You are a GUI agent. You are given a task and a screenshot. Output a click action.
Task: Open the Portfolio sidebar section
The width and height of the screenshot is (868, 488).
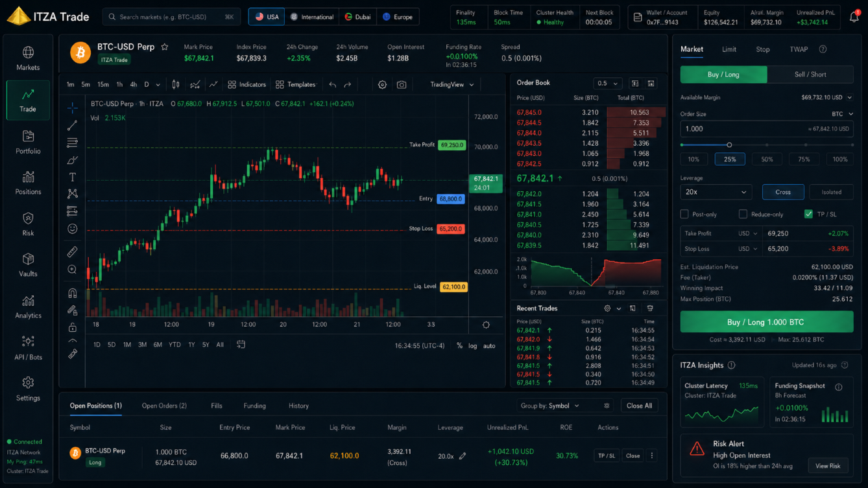(x=28, y=143)
